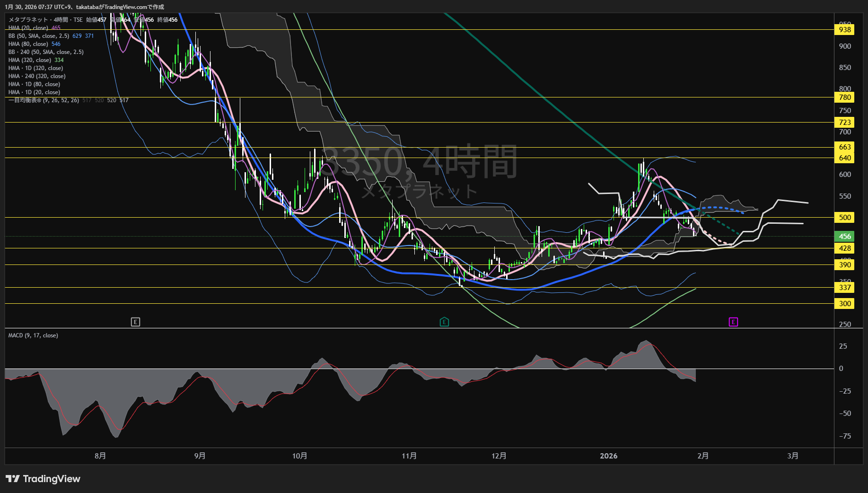The width and height of the screenshot is (868, 493).
Task: Click the TradingView logo at bottom left
Action: [x=43, y=479]
